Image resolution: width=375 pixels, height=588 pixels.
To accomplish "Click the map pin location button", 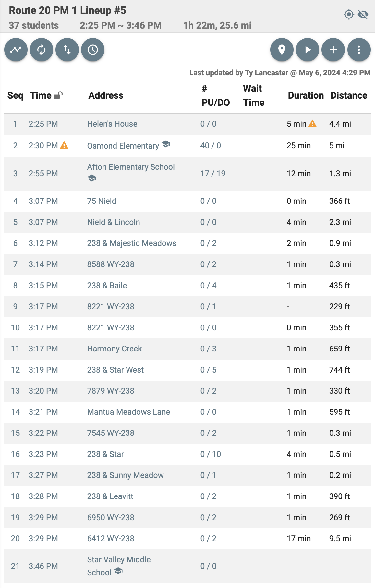I will click(x=282, y=50).
